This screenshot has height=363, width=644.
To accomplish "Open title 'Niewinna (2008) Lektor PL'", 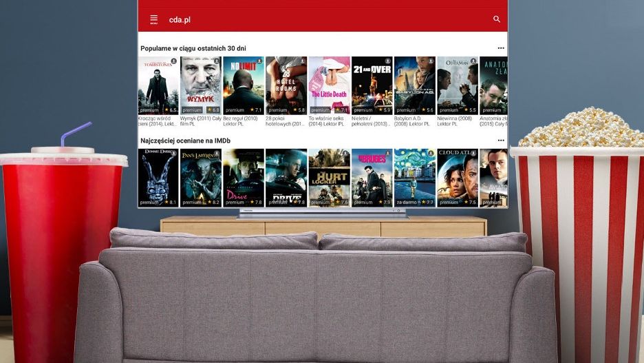I will coord(455,121).
